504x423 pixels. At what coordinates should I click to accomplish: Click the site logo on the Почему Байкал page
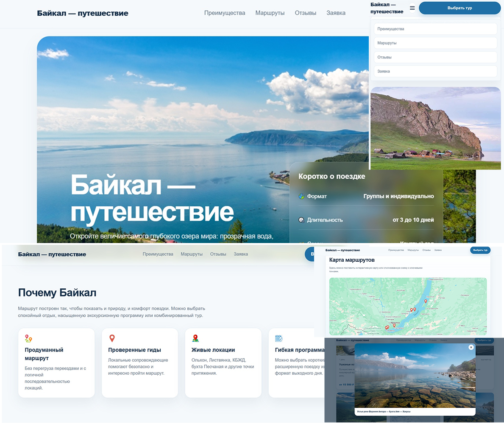pyautogui.click(x=52, y=254)
